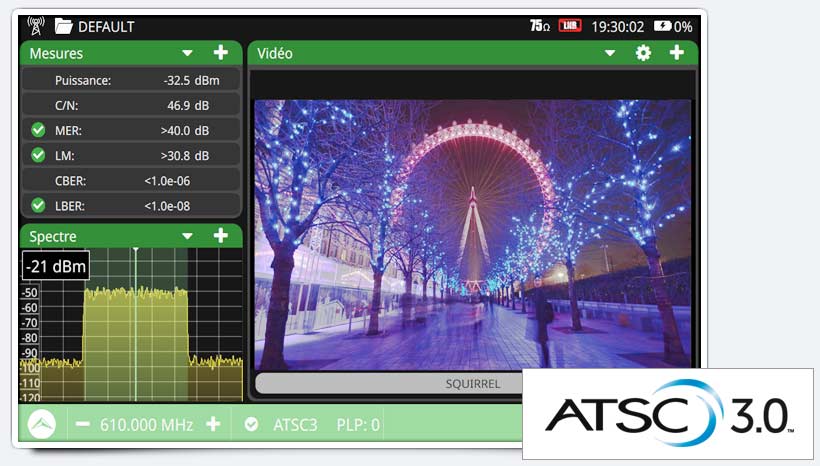
Task: Increase frequency with plus button
Action: click(213, 424)
